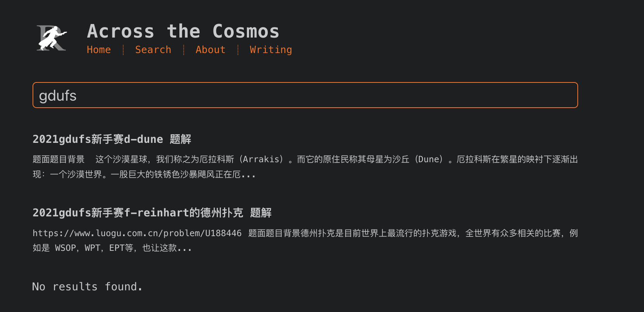
Task: Click "EPT等" in the second excerpt
Action: [x=121, y=248]
